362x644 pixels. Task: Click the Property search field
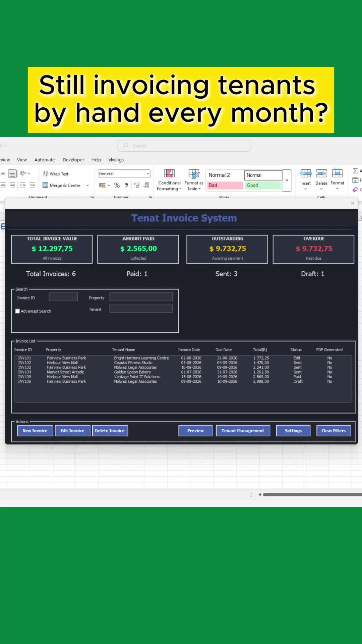141,297
